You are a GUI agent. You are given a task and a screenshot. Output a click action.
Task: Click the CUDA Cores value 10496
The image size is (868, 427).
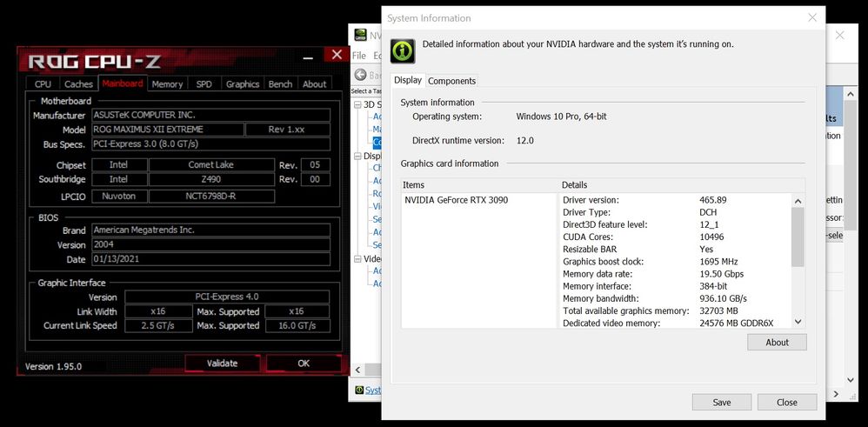(x=712, y=237)
